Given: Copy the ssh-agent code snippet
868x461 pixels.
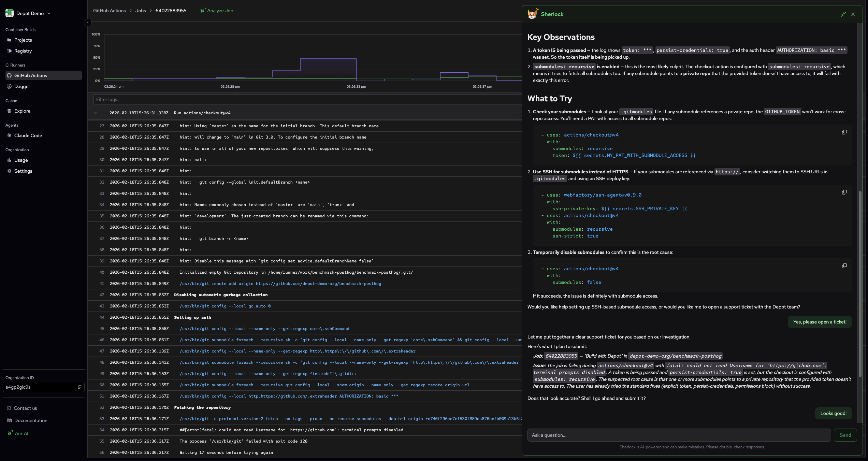Looking at the screenshot, I should [x=844, y=192].
